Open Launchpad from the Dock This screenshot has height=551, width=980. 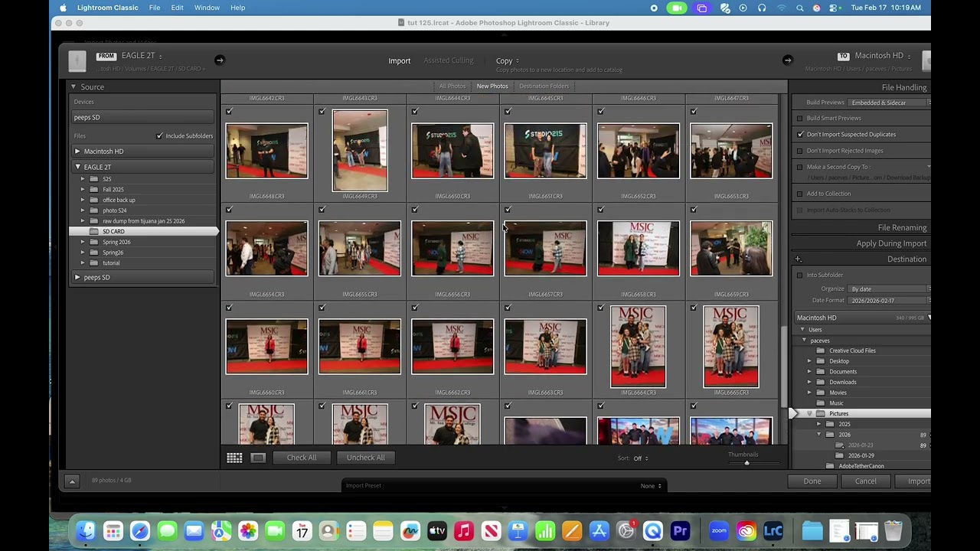[x=113, y=530]
